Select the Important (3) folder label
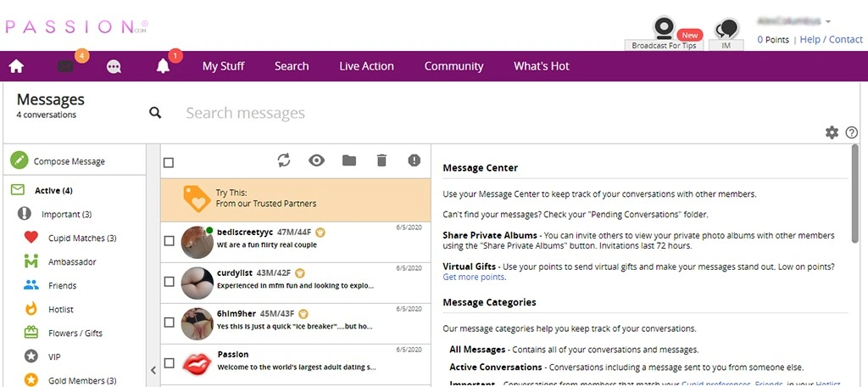This screenshot has width=868, height=387. (66, 214)
